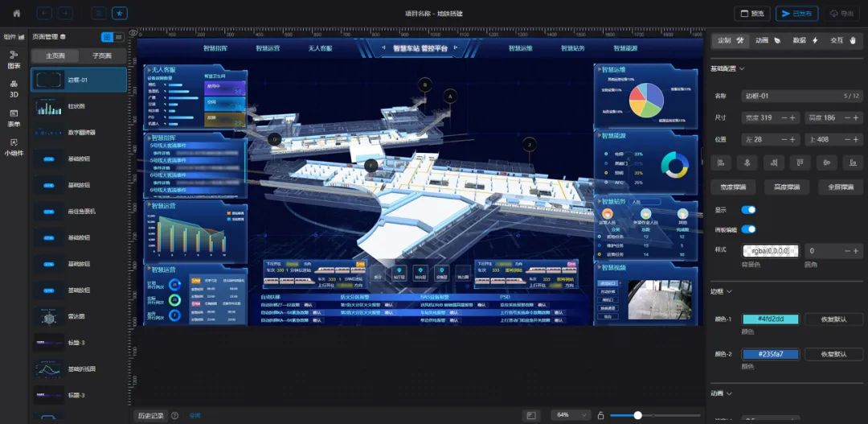The height and width of the screenshot is (424, 868).
Task: Toggle the 显示 visibility switch
Action: [748, 210]
